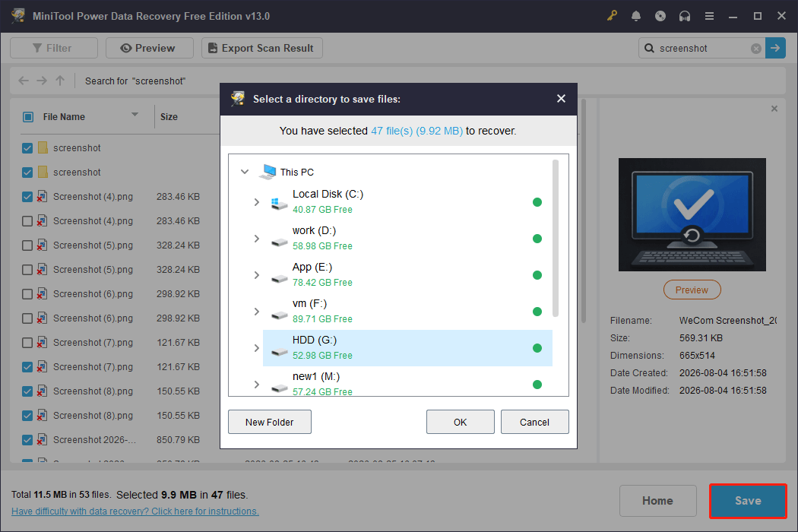This screenshot has width=798, height=532.
Task: Uncheck first Screenshot (4).png checkbox
Action: pos(27,197)
